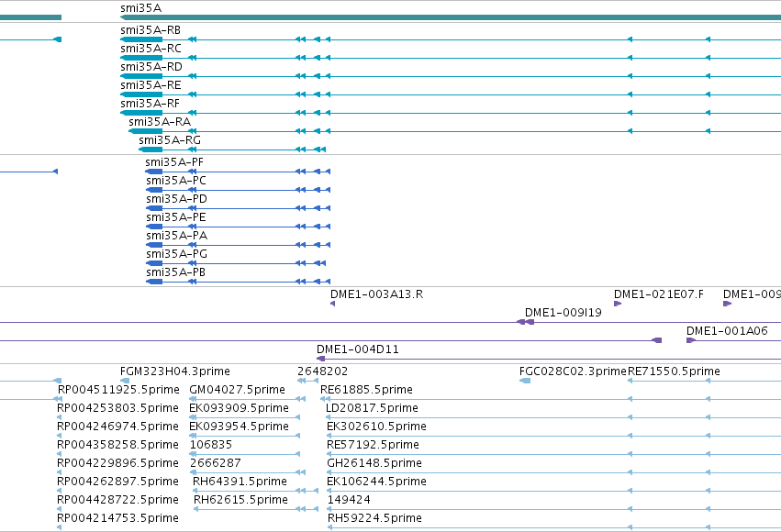Select protein smi35A-PA
This screenshot has width=781, height=532.
(x=176, y=237)
